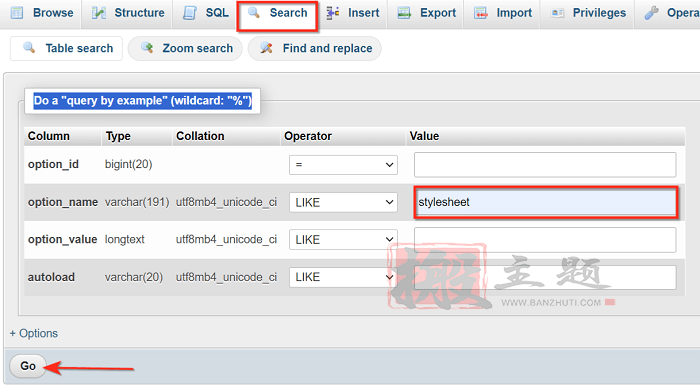Click the varchar(191) type text
700x385 pixels.
(x=137, y=202)
